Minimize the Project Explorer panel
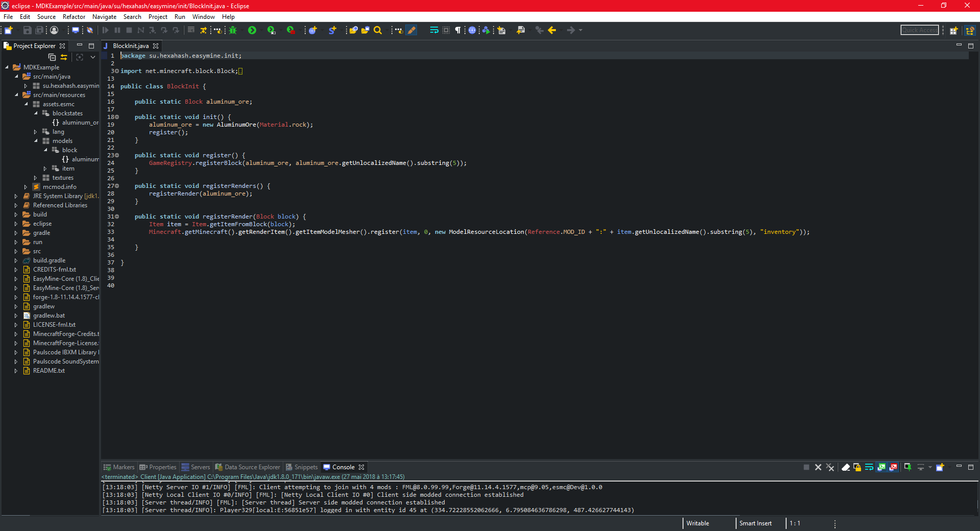This screenshot has height=531, width=980. [80, 45]
